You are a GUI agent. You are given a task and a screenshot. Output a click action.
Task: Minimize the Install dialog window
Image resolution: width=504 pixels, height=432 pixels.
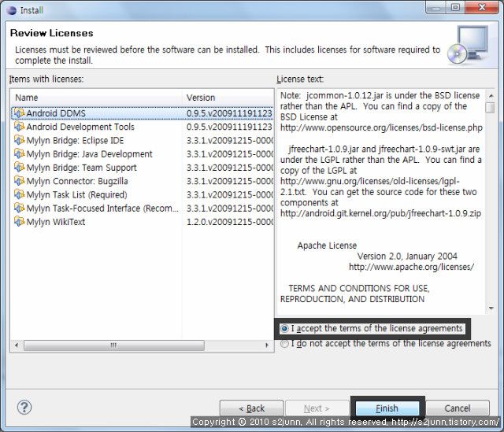click(435, 7)
